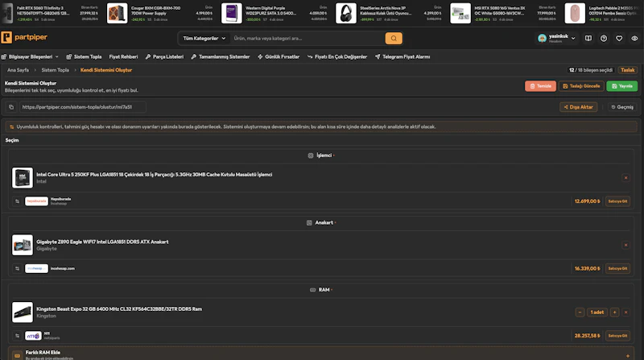Click the Temizle button
The width and height of the screenshot is (644, 360).
(540, 86)
